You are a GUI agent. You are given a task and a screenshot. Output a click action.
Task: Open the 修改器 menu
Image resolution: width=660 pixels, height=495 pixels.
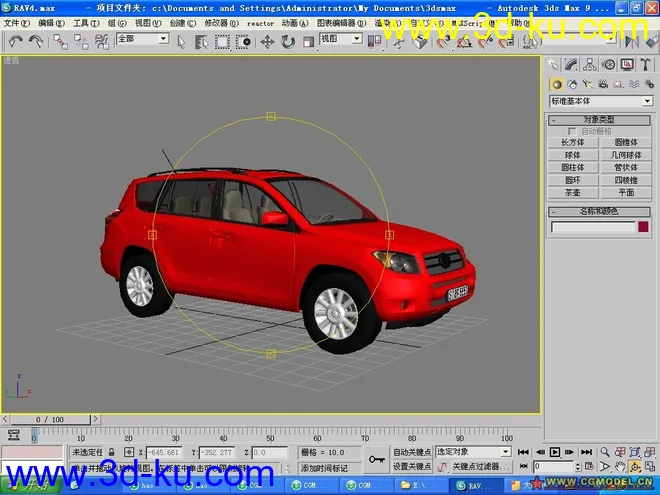tap(221, 23)
